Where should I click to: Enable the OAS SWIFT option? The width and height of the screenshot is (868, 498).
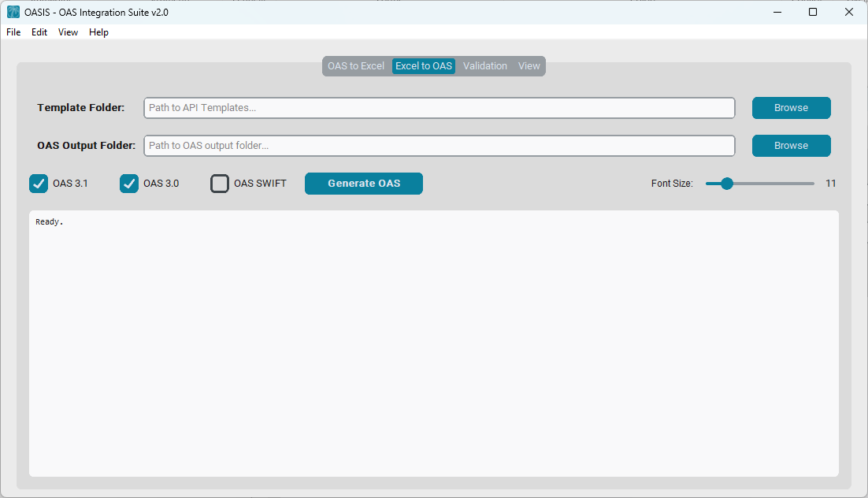coord(219,184)
